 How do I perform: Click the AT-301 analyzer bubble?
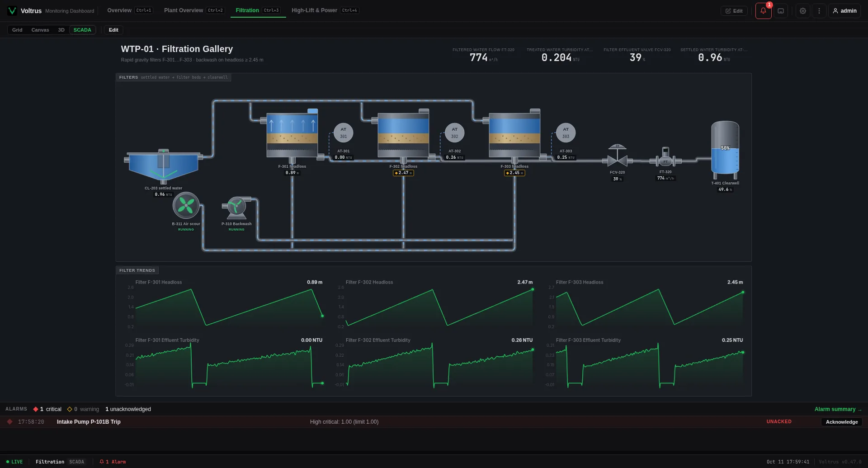click(344, 133)
